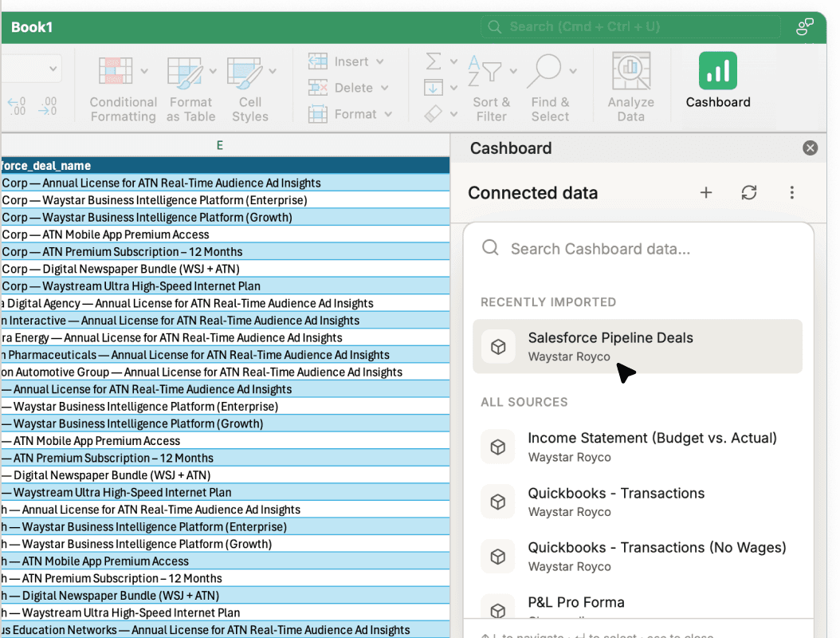This screenshot has height=638, width=840.
Task: Click the Quickbooks - Transactions cube icon
Action: [x=498, y=502]
